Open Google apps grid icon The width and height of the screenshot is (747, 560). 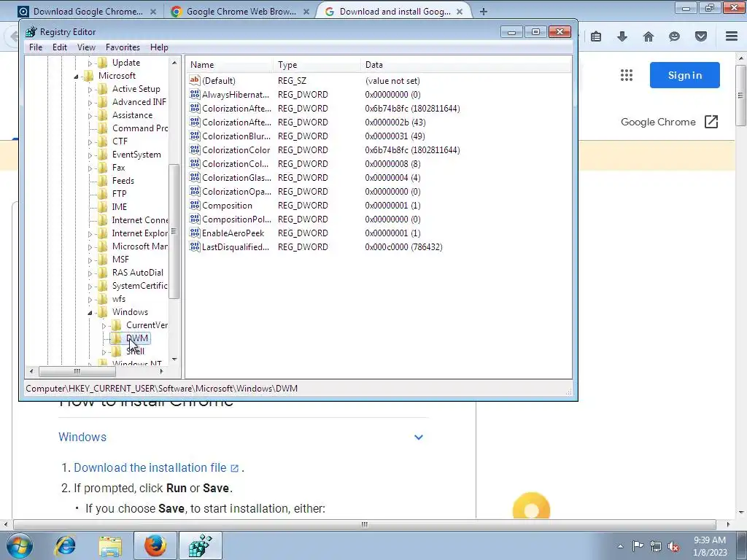pos(627,75)
